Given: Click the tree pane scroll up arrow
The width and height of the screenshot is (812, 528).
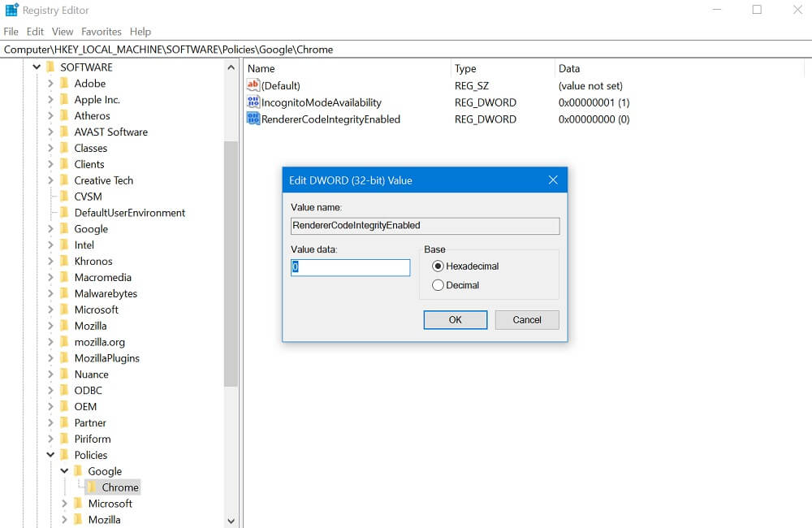Looking at the screenshot, I should tap(231, 67).
